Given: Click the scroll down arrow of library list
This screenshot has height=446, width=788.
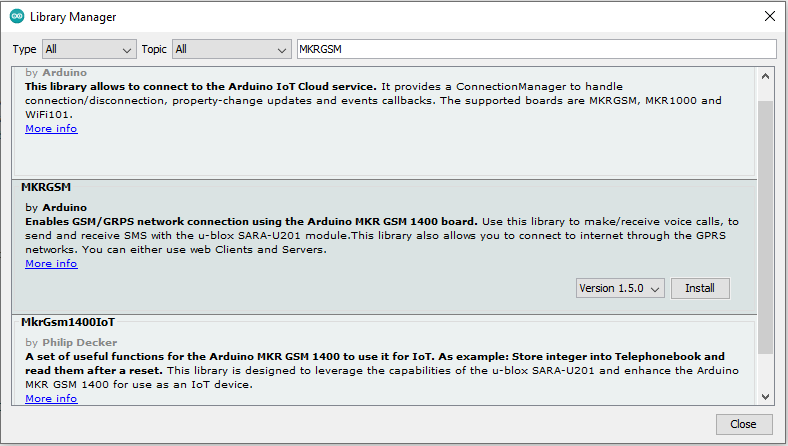Looking at the screenshot, I should (766, 396).
